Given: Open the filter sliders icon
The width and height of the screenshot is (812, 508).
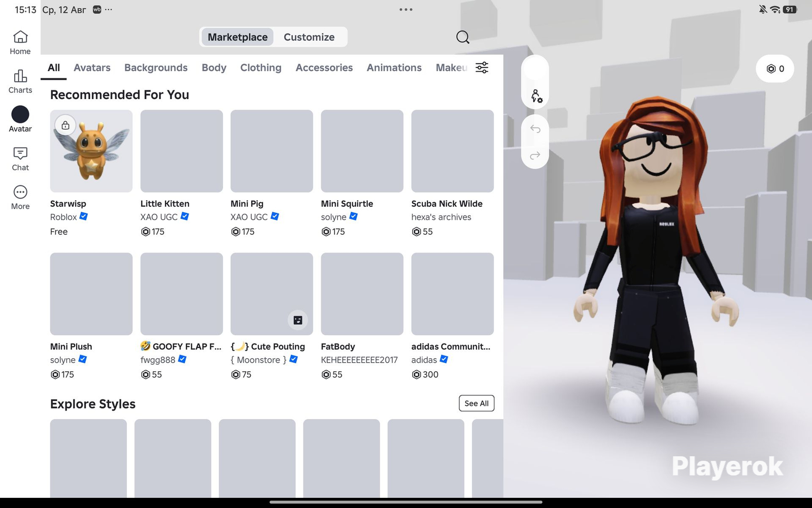Looking at the screenshot, I should [x=482, y=68].
